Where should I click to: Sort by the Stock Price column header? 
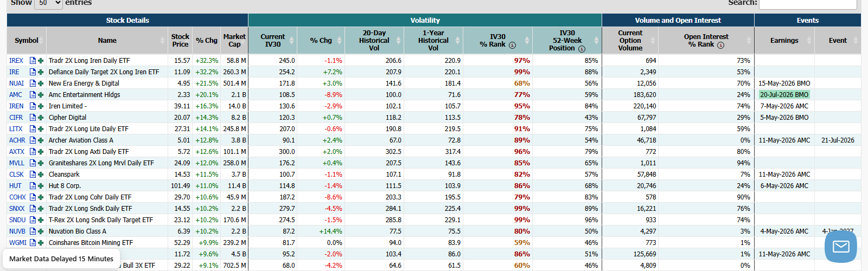click(180, 41)
